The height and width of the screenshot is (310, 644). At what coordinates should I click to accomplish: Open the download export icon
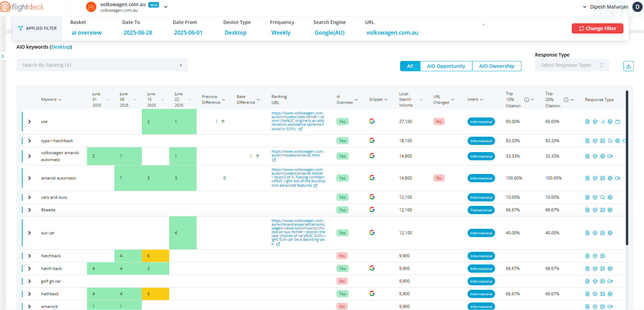click(628, 66)
